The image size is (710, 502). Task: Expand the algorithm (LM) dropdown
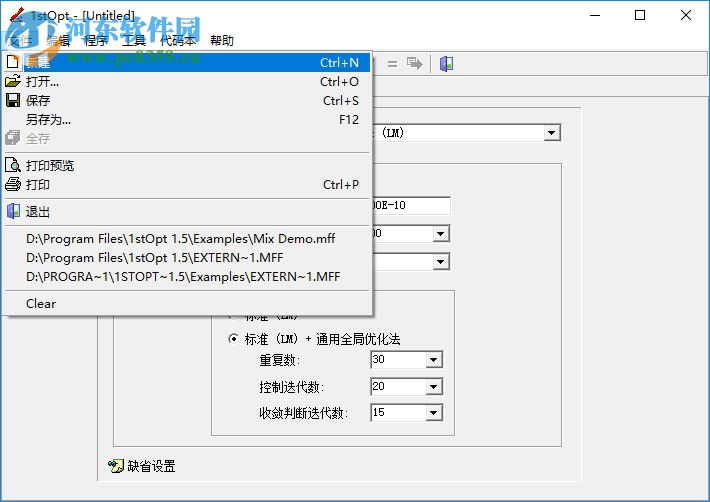click(x=551, y=133)
